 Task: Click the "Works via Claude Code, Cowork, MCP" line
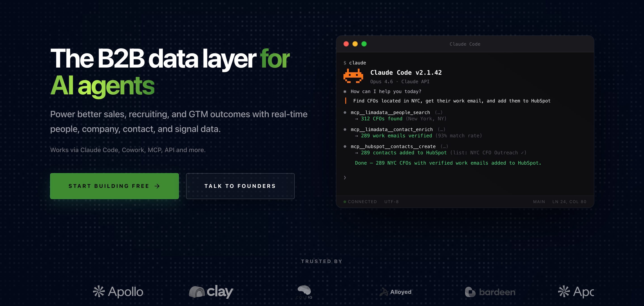(128, 150)
